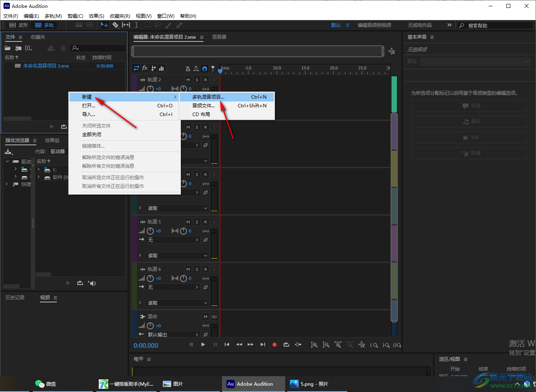The height and width of the screenshot is (392, 536).
Task: Toggle the snapping magnet icon
Action: pos(205,69)
